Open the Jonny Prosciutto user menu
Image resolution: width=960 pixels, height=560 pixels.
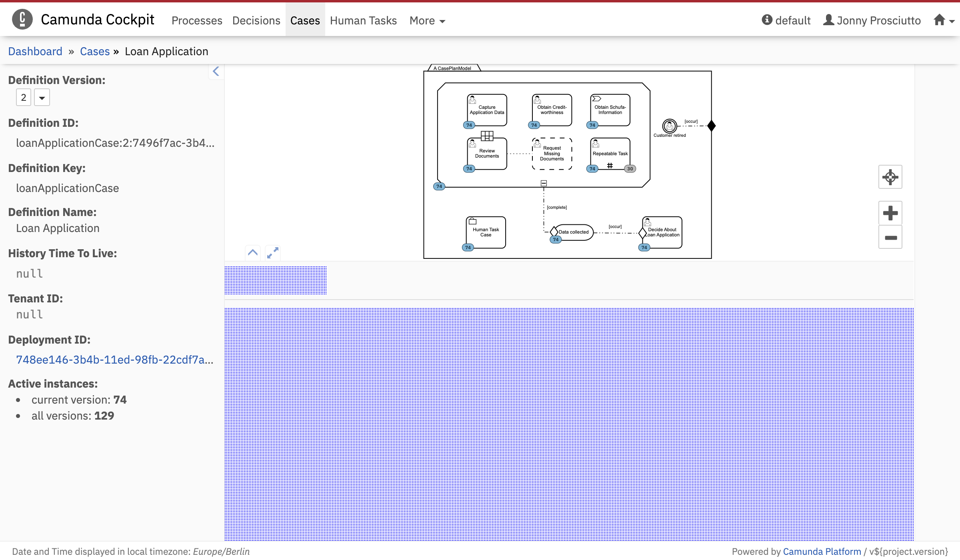(x=872, y=20)
